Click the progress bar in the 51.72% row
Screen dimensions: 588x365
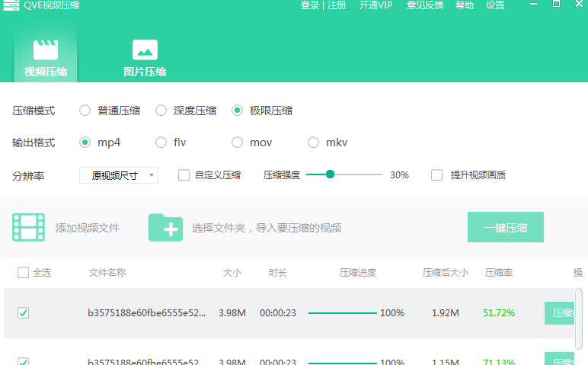(343, 313)
